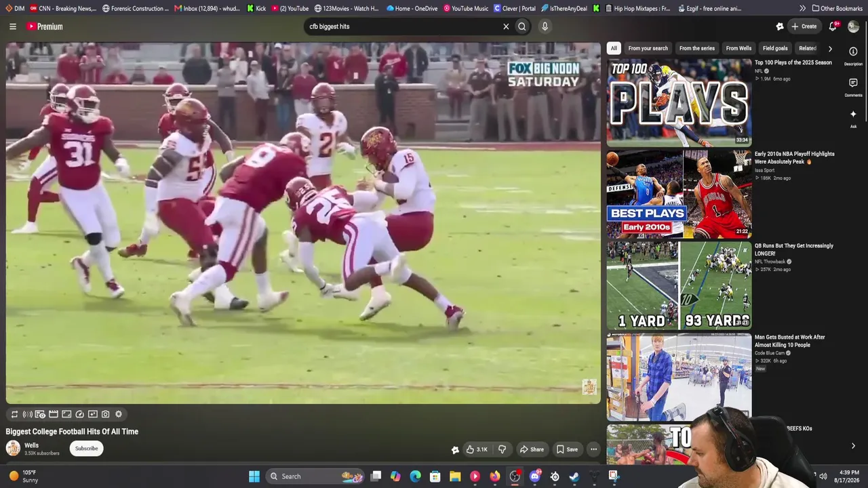868x488 pixels.
Task: Save the video to a playlist
Action: pos(568,449)
